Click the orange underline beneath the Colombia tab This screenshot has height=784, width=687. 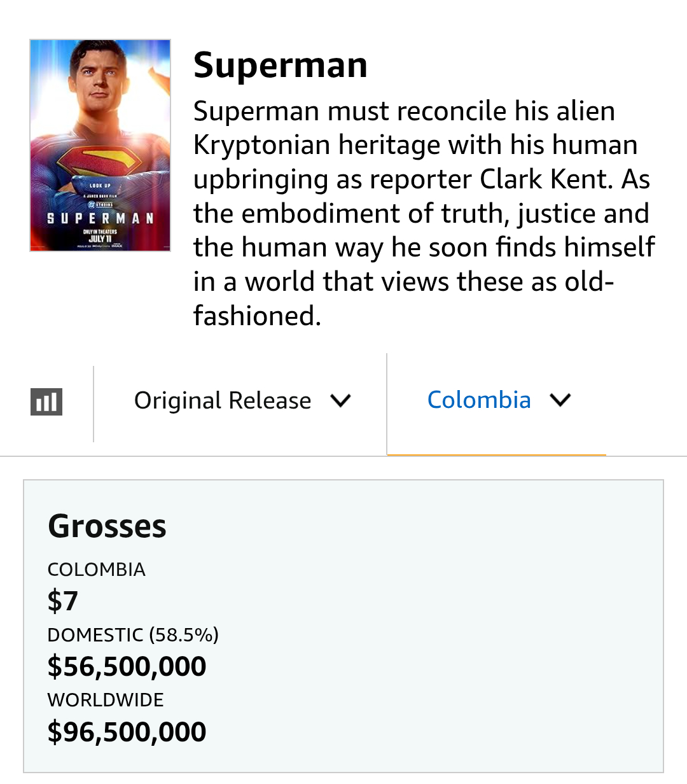click(x=497, y=455)
